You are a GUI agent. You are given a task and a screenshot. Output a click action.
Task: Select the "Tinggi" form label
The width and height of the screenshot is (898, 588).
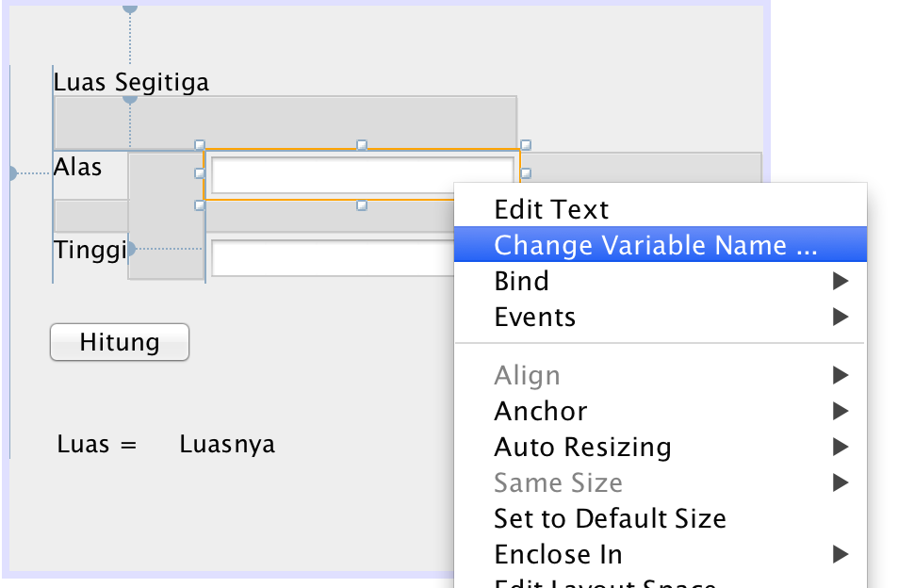point(91,250)
